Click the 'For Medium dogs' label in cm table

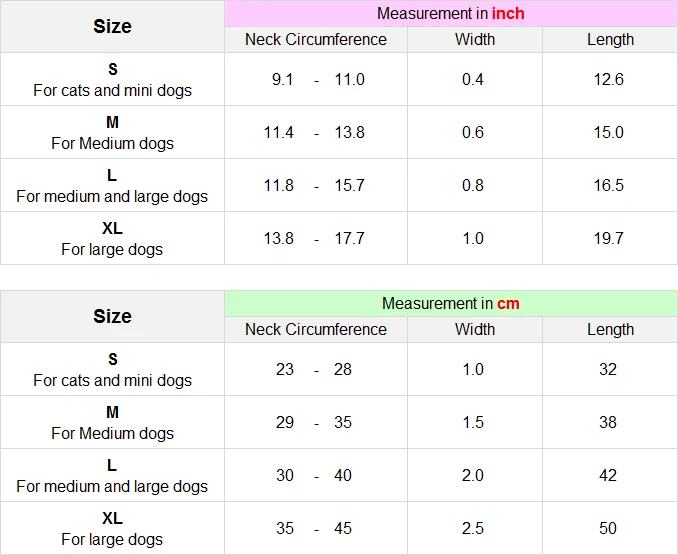(112, 434)
